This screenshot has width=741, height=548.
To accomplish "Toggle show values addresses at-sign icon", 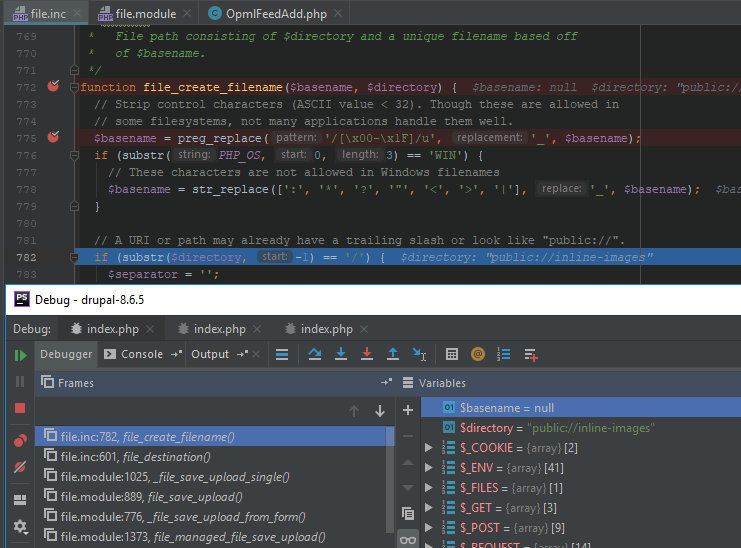I will coord(478,354).
